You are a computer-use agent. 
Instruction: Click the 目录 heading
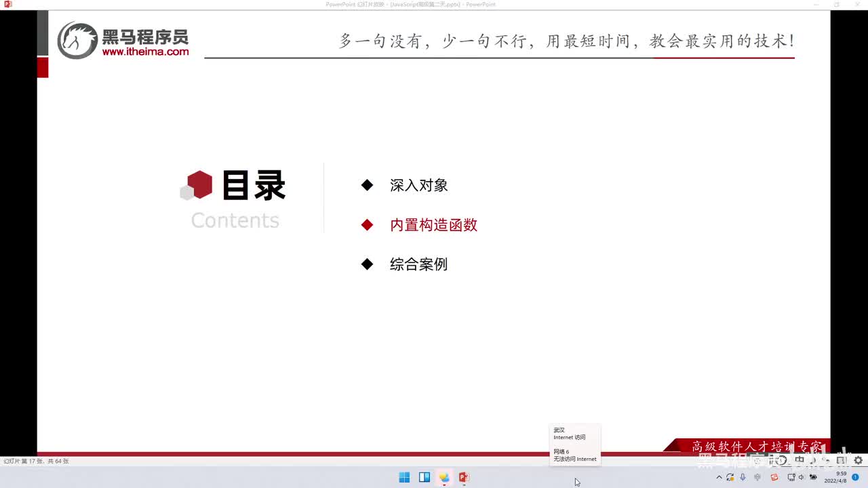(254, 186)
